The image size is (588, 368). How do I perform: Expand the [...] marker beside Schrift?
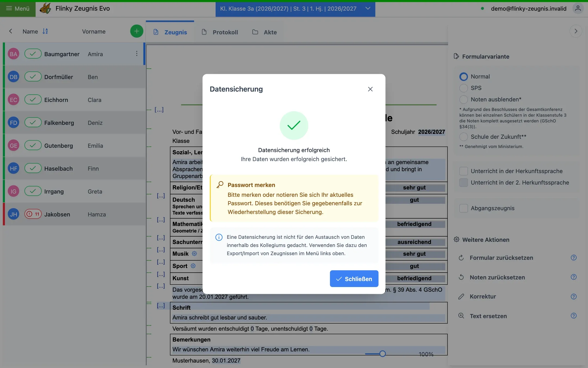pos(161,306)
